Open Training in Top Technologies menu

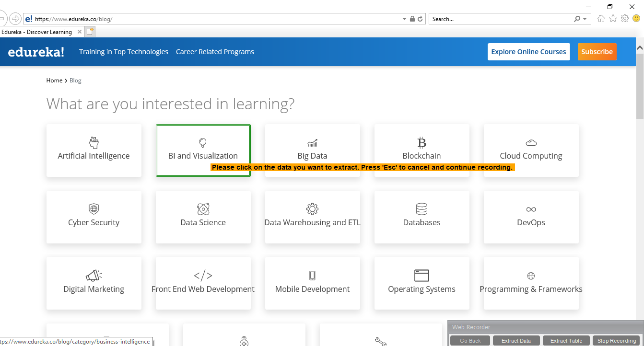coord(124,52)
